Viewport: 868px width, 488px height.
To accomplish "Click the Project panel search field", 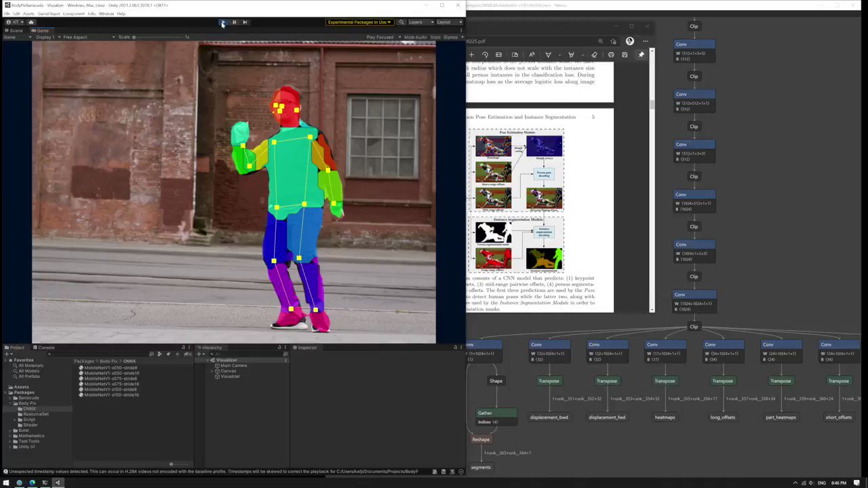I will 98,354.
